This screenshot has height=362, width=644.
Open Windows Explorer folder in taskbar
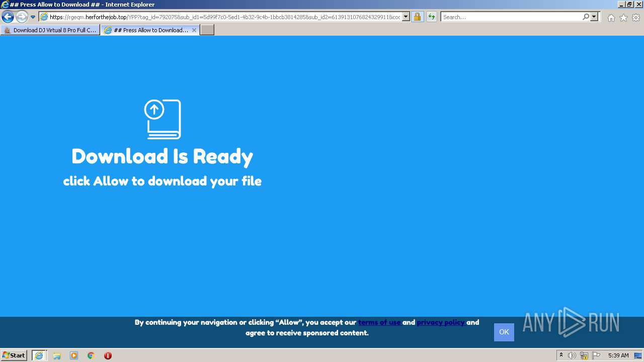[57, 355]
